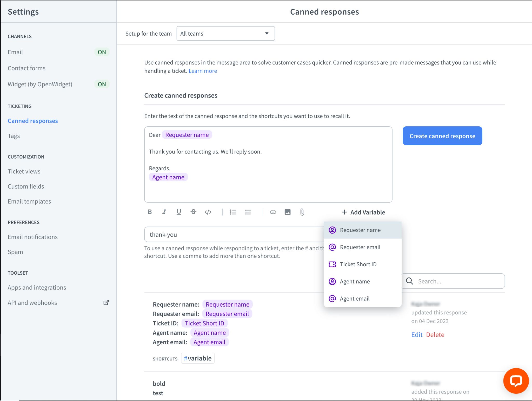Screen dimensions: 532x401
Task: Open Spam preferences
Action: (15, 252)
